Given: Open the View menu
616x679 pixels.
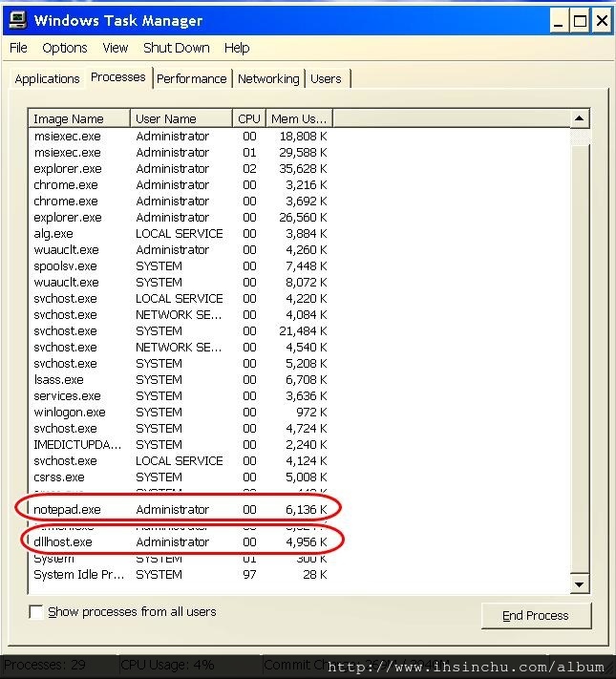Looking at the screenshot, I should (115, 48).
